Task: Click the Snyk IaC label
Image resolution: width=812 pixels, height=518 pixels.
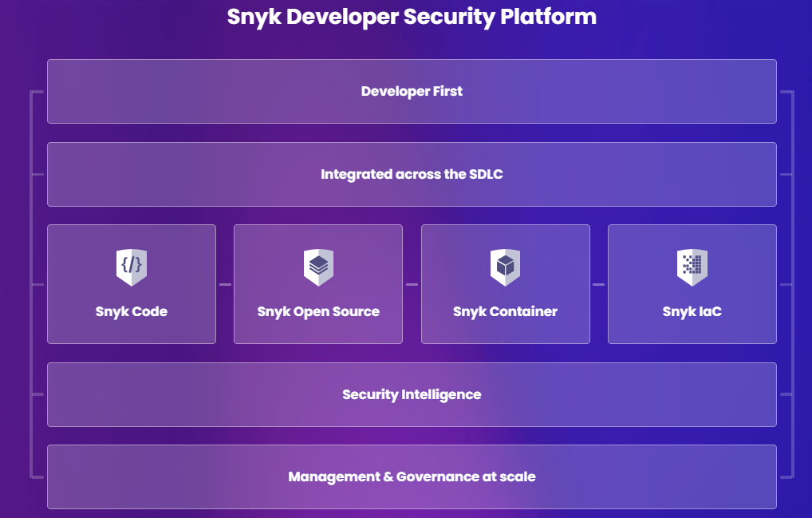Action: [692, 311]
